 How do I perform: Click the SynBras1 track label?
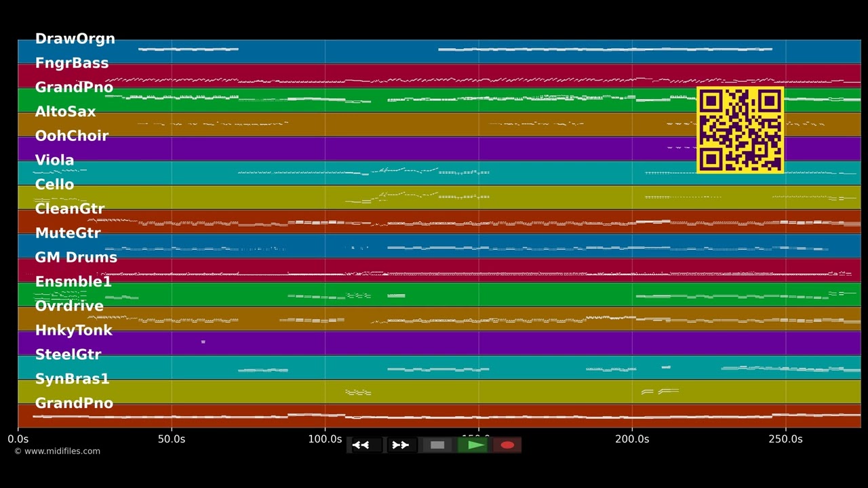point(73,379)
